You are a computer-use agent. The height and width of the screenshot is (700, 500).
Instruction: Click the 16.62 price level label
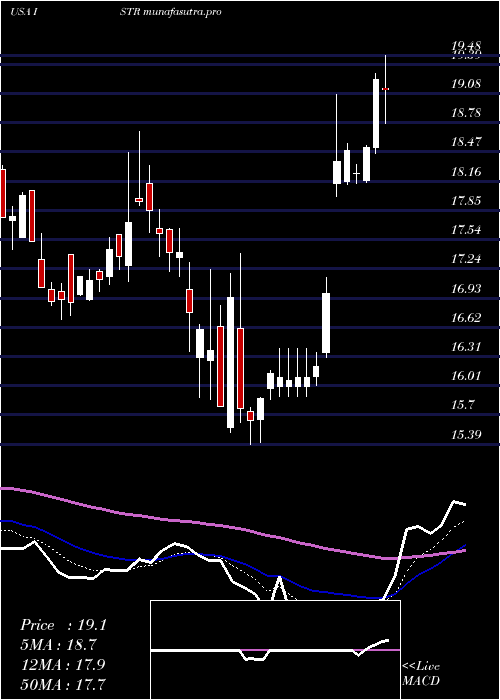[x=466, y=318]
